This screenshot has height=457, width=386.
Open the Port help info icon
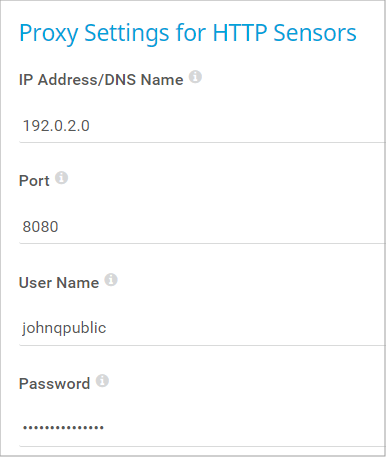point(61,178)
